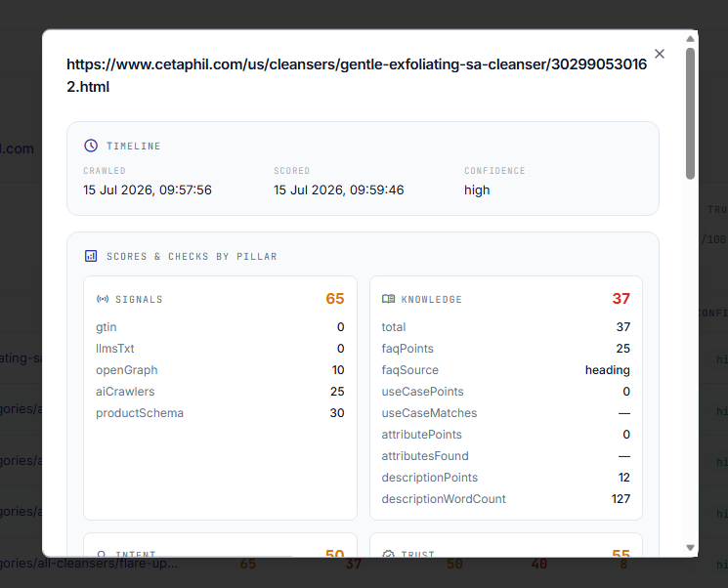Click the descriptionWordCount value 127
This screenshot has height=588, width=728.
click(x=621, y=499)
